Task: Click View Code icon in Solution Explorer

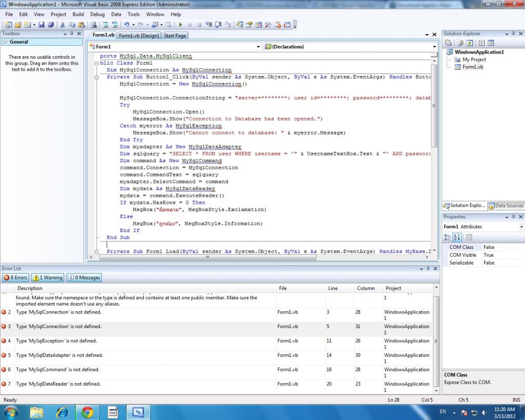Action: [481, 43]
